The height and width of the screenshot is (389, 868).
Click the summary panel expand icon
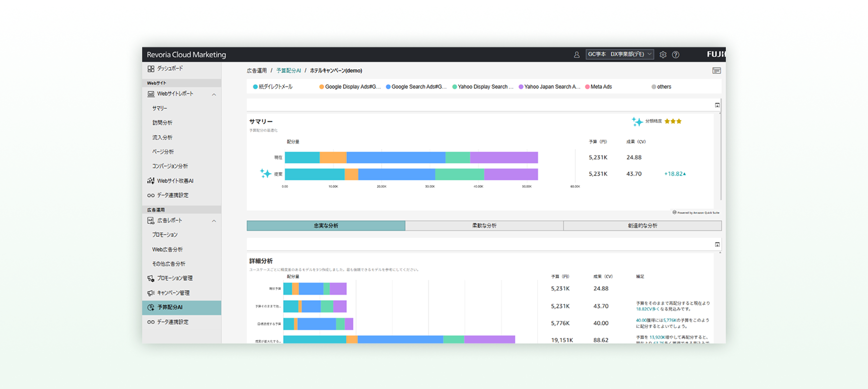717,105
